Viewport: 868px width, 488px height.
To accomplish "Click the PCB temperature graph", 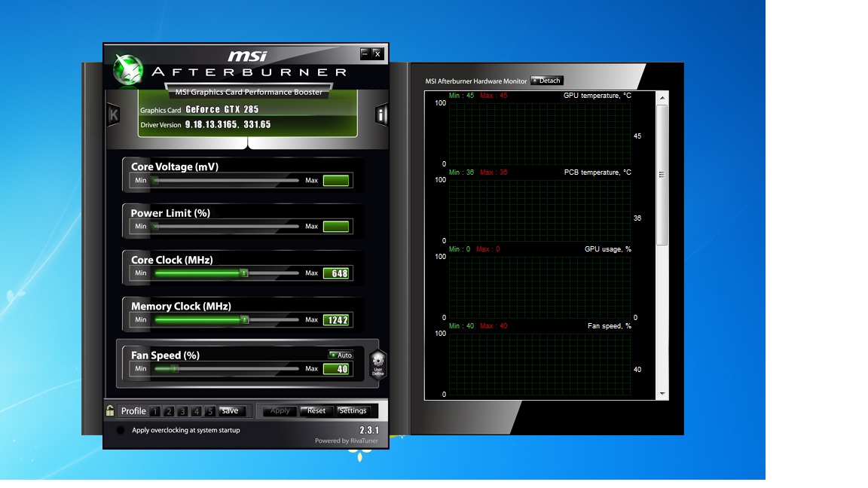I will point(539,210).
